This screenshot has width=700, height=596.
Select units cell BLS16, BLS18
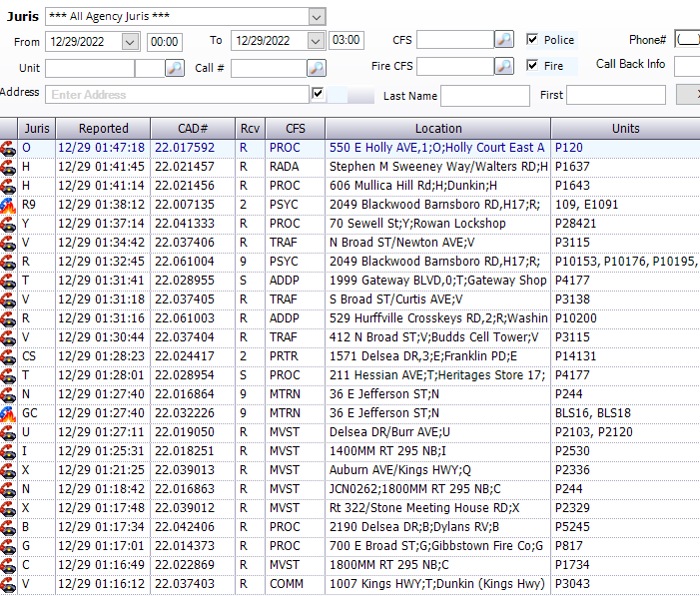[625, 413]
